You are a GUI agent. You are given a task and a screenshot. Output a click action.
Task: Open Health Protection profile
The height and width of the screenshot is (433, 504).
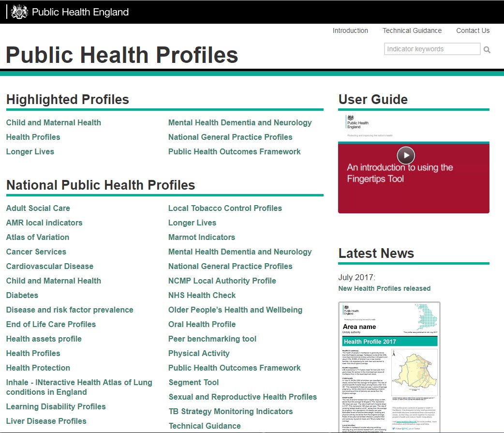coord(38,368)
